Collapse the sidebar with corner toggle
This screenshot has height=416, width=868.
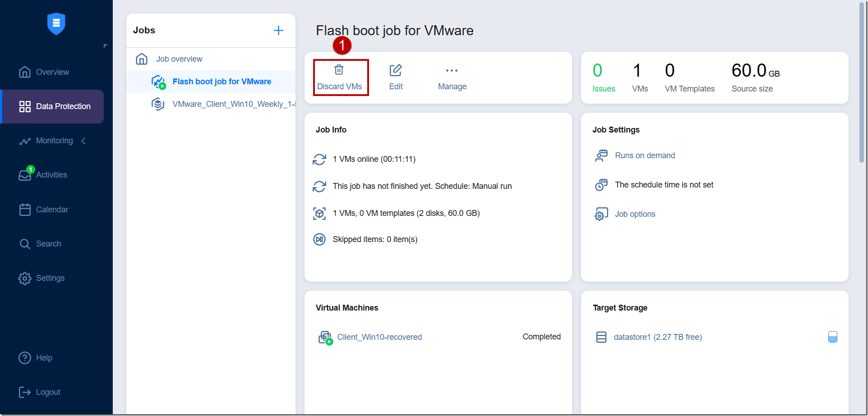pos(105,46)
